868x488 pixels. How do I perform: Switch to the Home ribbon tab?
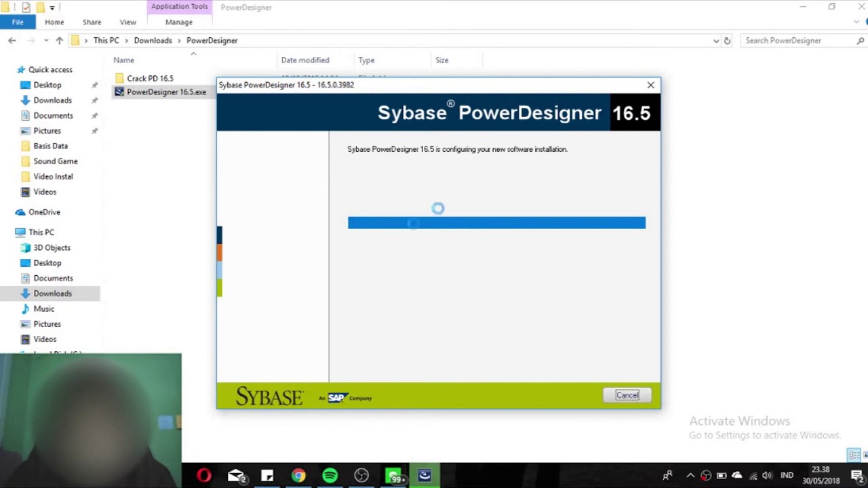click(54, 22)
